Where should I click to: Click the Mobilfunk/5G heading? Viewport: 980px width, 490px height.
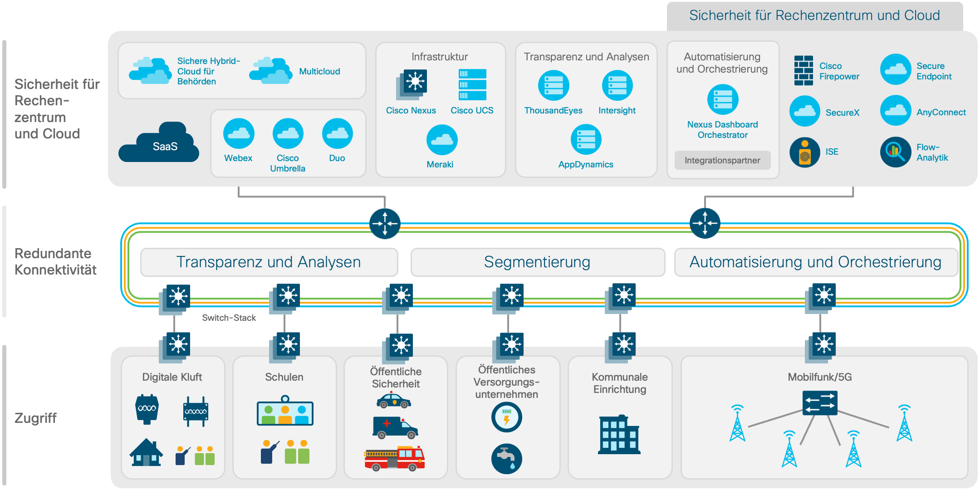820,377
